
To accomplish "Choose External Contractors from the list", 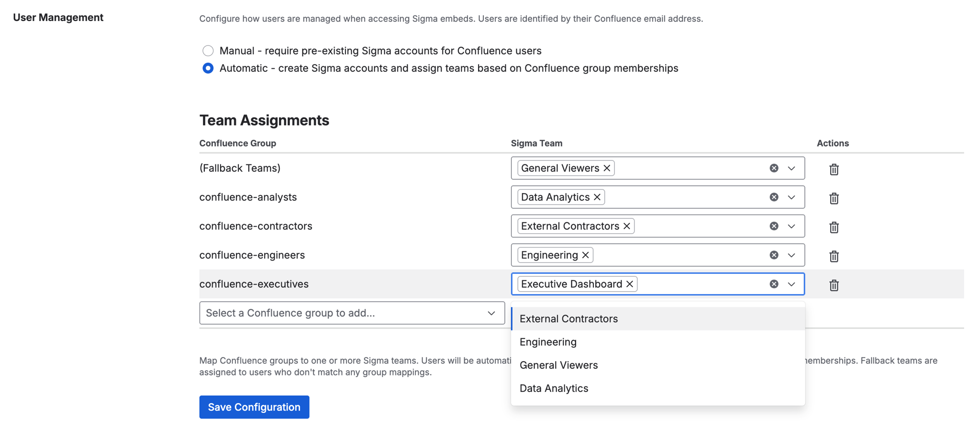I will 568,318.
